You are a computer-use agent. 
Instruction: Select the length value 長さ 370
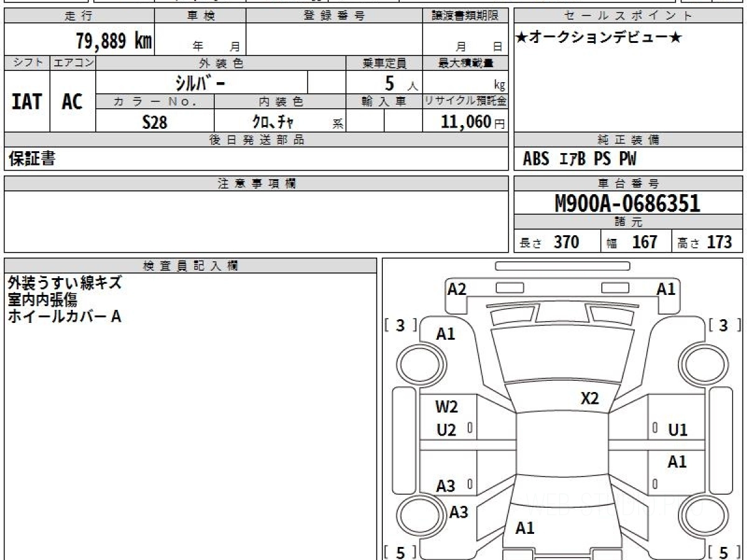coord(550,242)
